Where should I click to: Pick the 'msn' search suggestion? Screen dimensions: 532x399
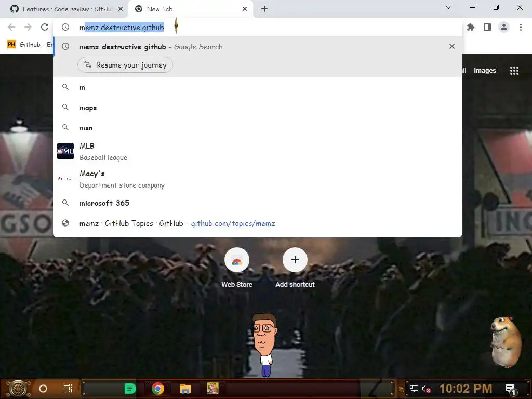pyautogui.click(x=258, y=128)
